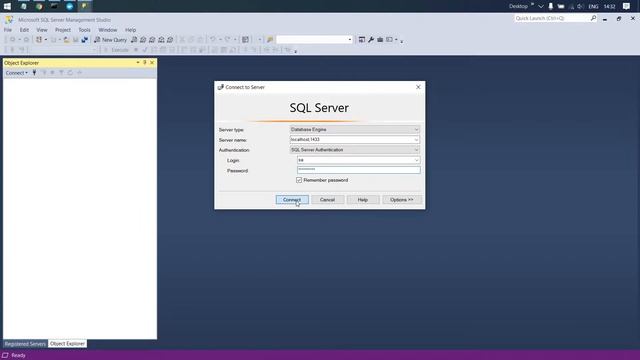This screenshot has width=640, height=360.
Task: Click the Solution Explorer toolbar icon
Action: point(362,40)
